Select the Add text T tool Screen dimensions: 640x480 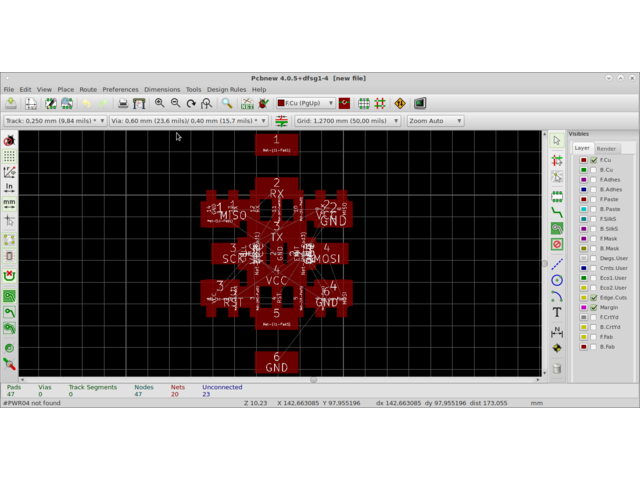pyautogui.click(x=557, y=312)
